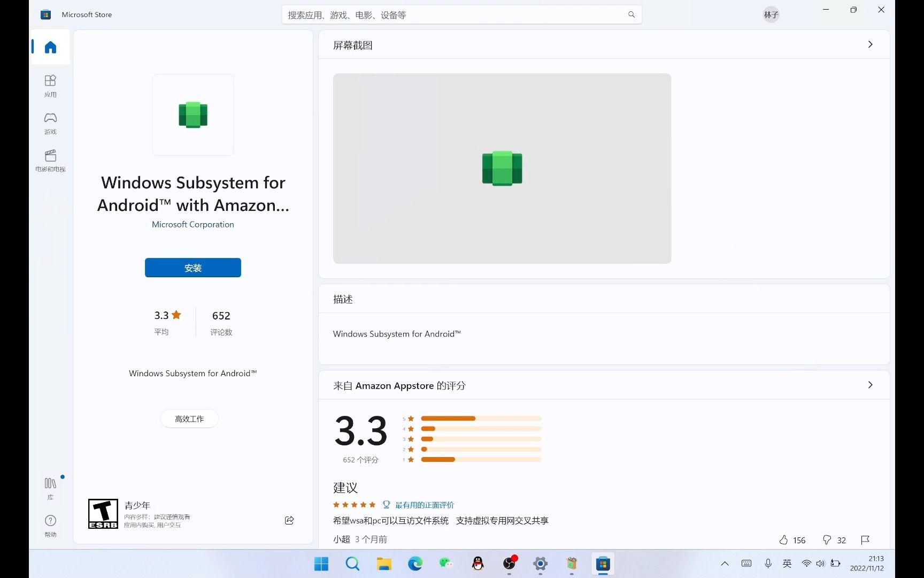Open taskbar Search
Screen dimensions: 924x578
pos(352,564)
